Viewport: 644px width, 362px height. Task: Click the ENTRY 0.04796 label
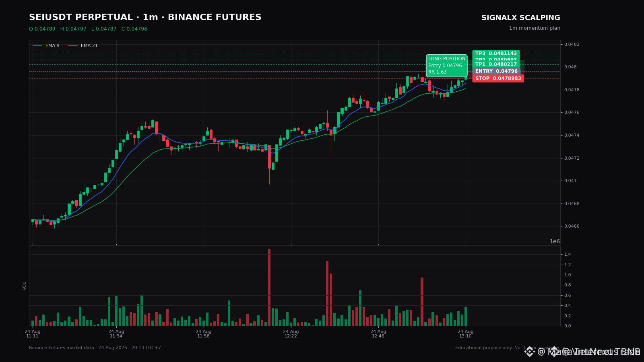pyautogui.click(x=496, y=71)
